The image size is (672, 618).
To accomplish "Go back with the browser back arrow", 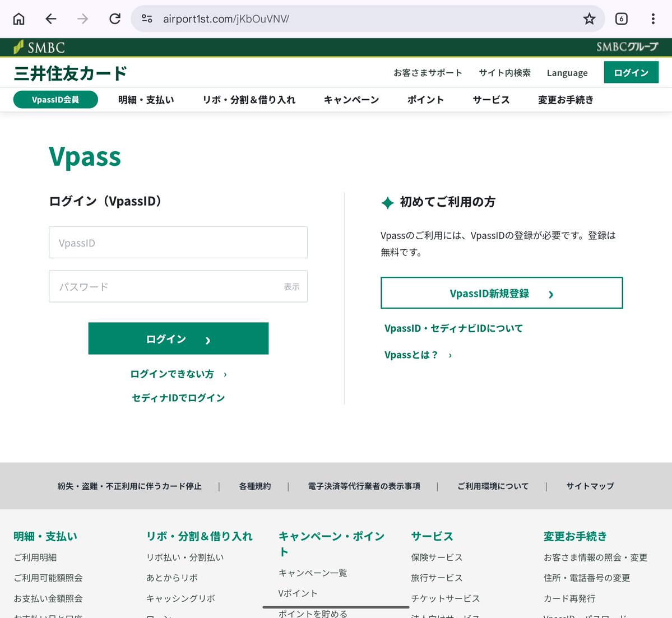I will pos(51,19).
